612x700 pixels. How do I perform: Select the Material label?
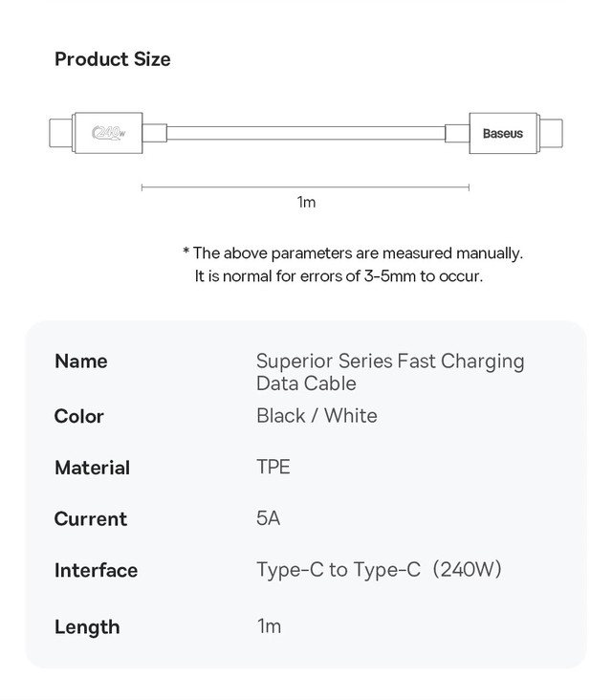[x=93, y=468]
